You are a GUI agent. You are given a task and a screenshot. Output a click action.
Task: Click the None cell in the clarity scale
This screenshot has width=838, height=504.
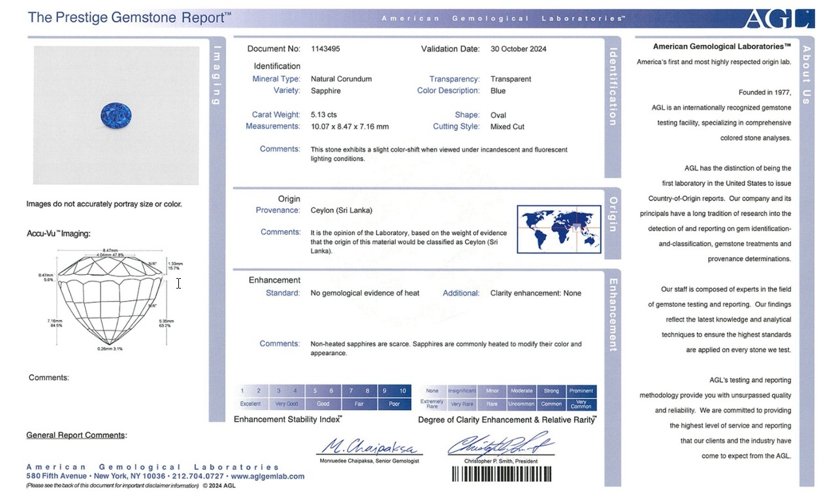pyautogui.click(x=432, y=391)
